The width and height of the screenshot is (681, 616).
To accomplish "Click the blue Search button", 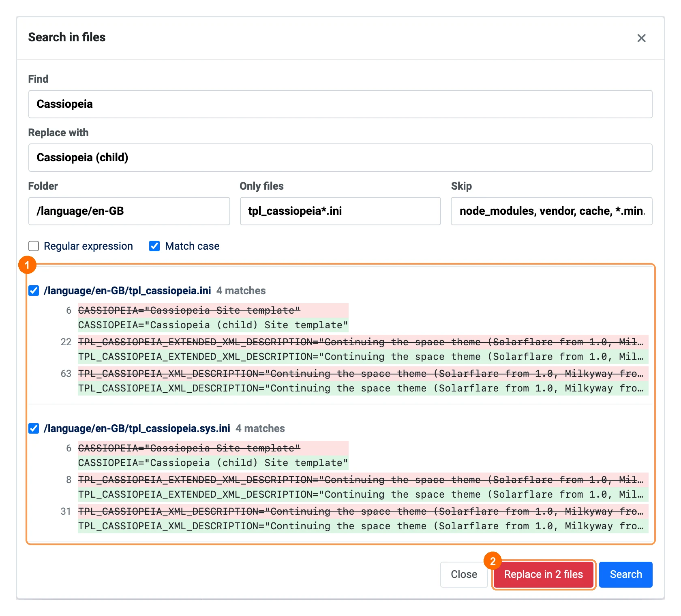I will click(x=625, y=574).
